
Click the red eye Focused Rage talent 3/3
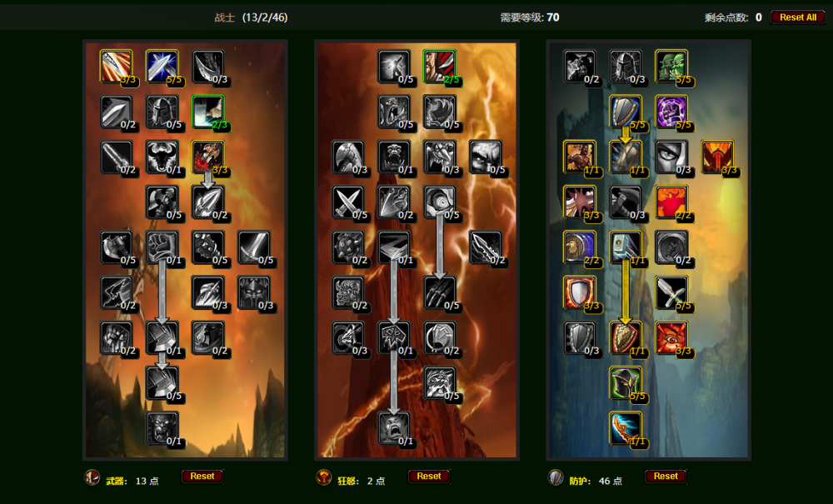tap(671, 337)
